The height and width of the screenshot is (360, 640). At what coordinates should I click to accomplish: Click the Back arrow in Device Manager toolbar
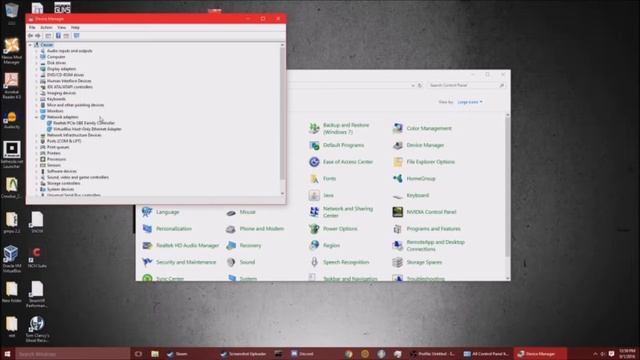30,36
